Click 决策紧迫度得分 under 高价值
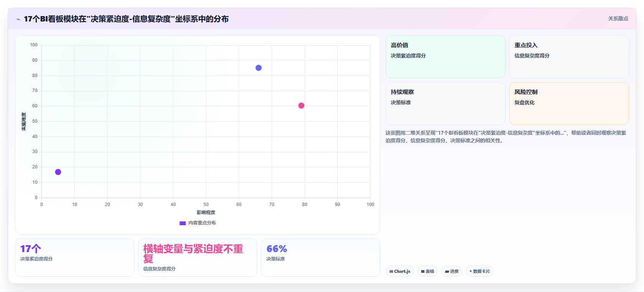Screen dimensions: 644x292 coord(408,56)
